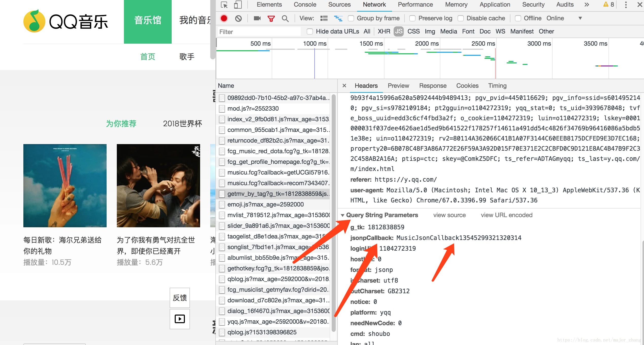Toggle the record button in Network panel
The height and width of the screenshot is (345, 644).
pyautogui.click(x=224, y=18)
